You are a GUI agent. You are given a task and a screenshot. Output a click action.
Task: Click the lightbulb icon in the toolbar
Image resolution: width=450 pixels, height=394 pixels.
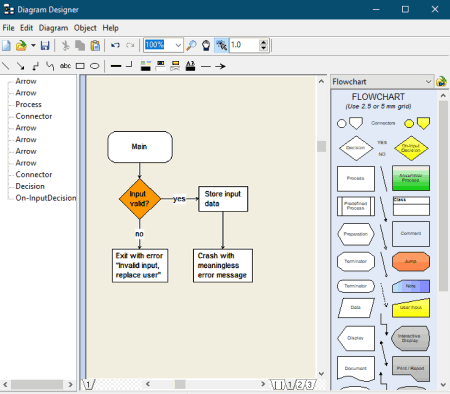click(206, 45)
